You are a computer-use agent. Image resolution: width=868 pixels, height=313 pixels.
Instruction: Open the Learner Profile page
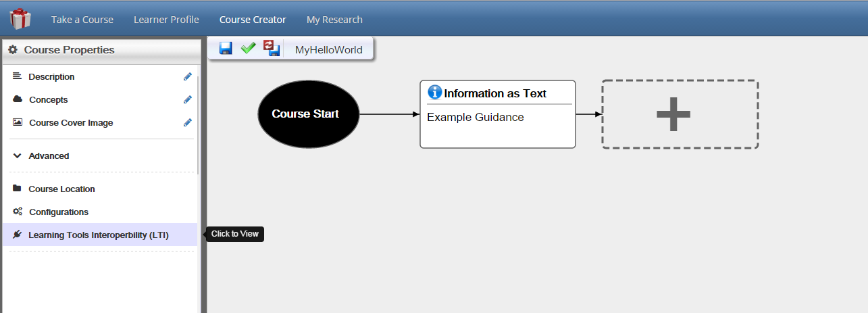point(166,20)
